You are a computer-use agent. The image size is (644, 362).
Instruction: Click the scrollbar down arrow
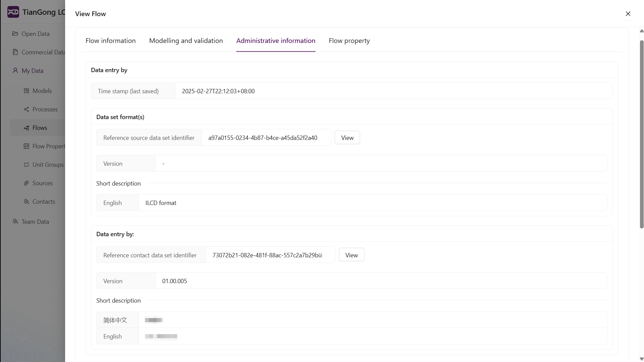tap(641, 359)
